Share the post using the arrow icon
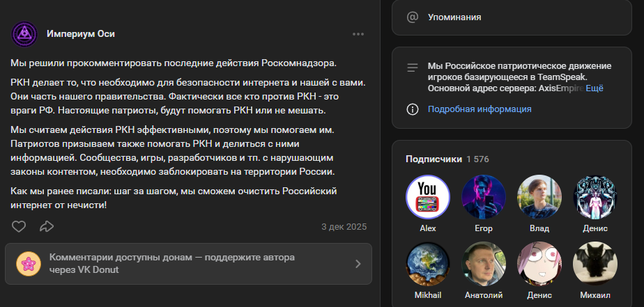The width and height of the screenshot is (644, 307). pos(47,226)
